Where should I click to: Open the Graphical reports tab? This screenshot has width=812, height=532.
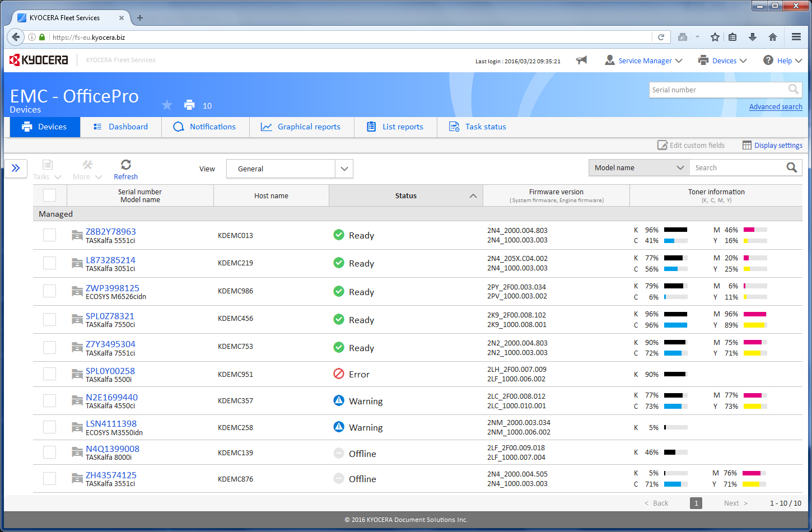pyautogui.click(x=301, y=127)
